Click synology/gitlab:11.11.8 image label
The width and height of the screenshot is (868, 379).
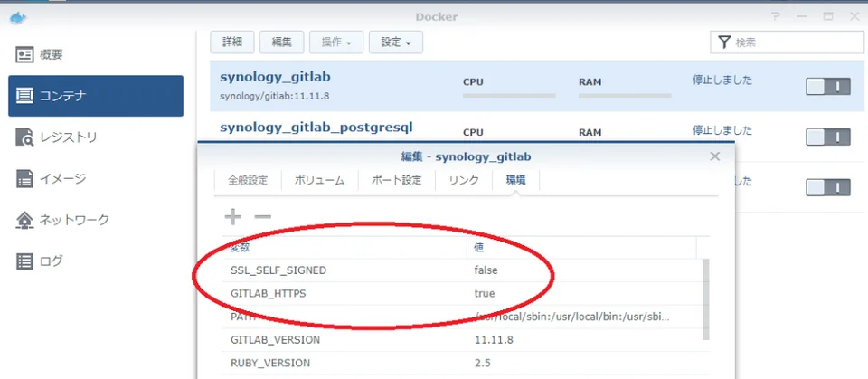(275, 96)
